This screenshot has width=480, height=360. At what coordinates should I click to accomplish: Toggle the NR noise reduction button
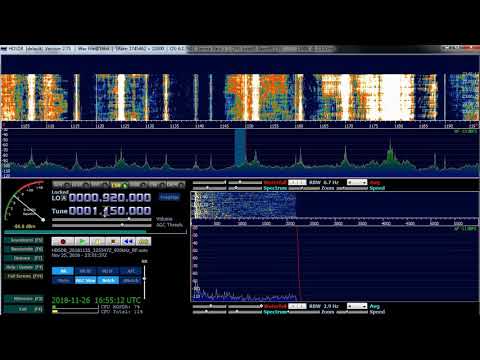(63, 271)
